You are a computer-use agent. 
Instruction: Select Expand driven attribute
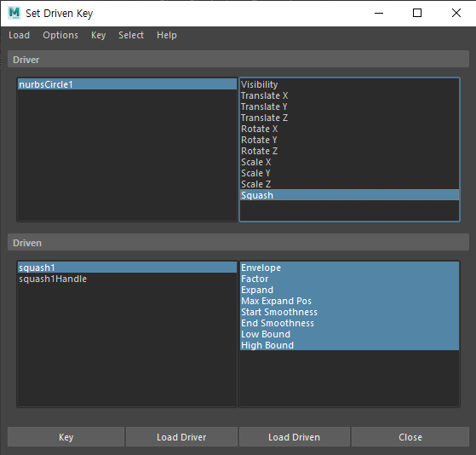349,290
